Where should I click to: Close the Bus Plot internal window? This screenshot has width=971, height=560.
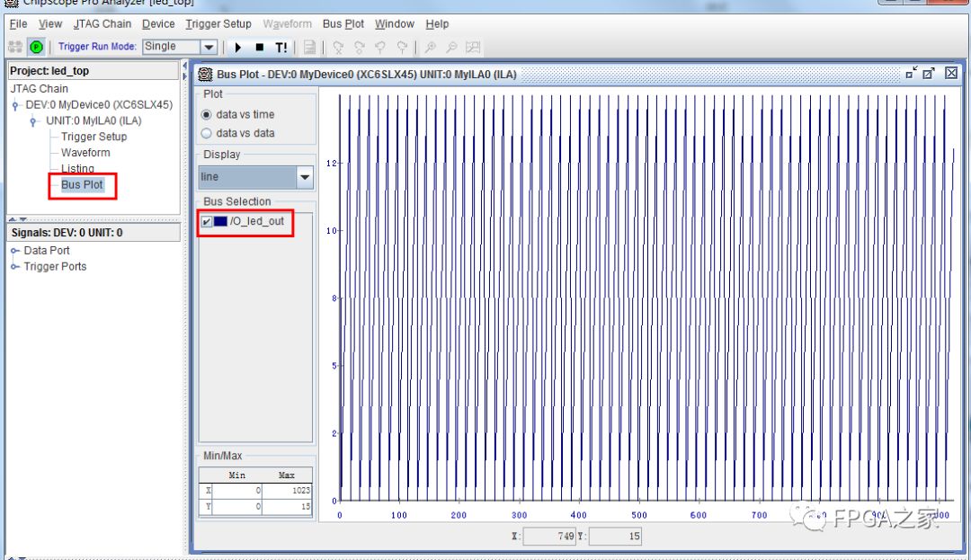[x=951, y=73]
